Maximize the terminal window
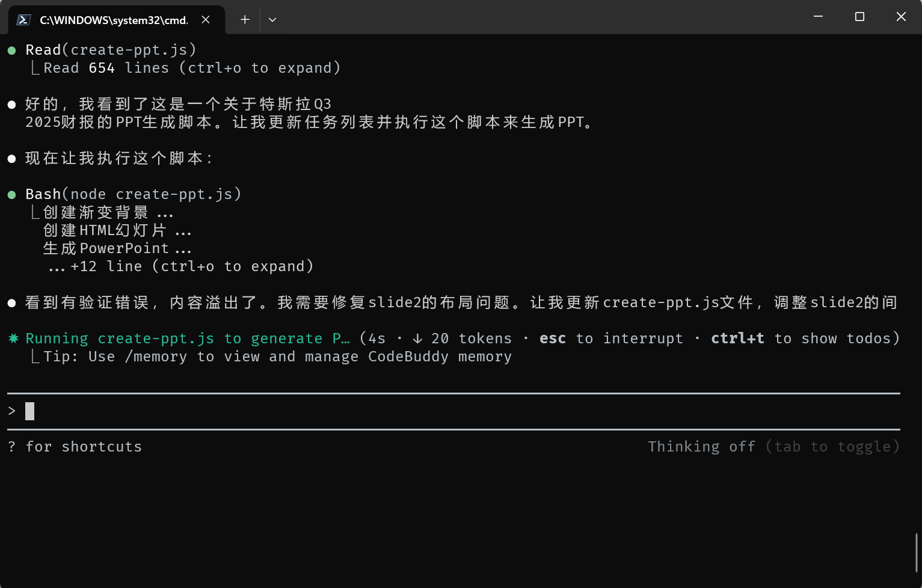The height and width of the screenshot is (588, 922). point(859,17)
